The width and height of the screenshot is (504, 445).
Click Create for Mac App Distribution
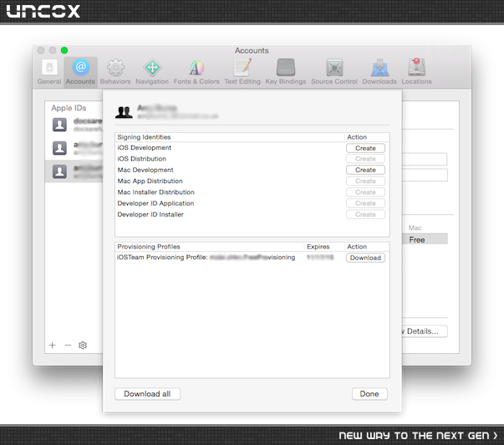[x=365, y=182]
